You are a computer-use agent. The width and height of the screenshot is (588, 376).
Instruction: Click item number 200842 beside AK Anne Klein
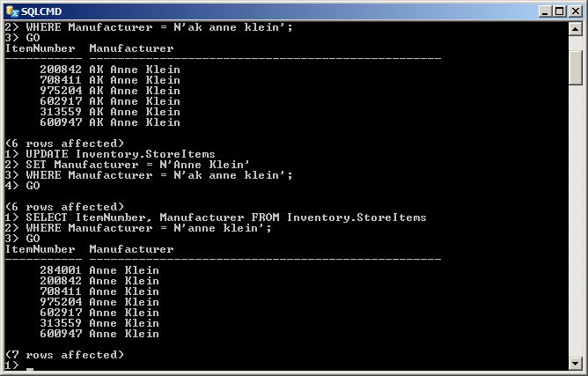point(61,70)
